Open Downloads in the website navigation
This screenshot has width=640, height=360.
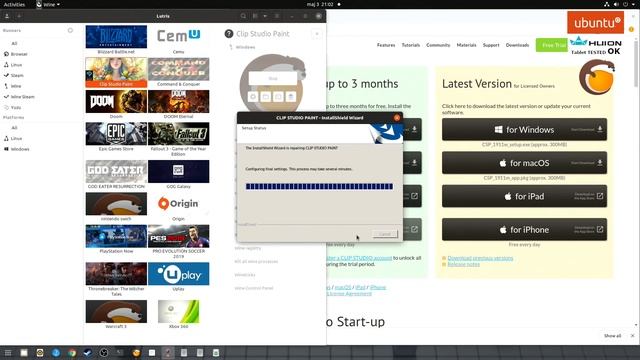pyautogui.click(x=517, y=45)
